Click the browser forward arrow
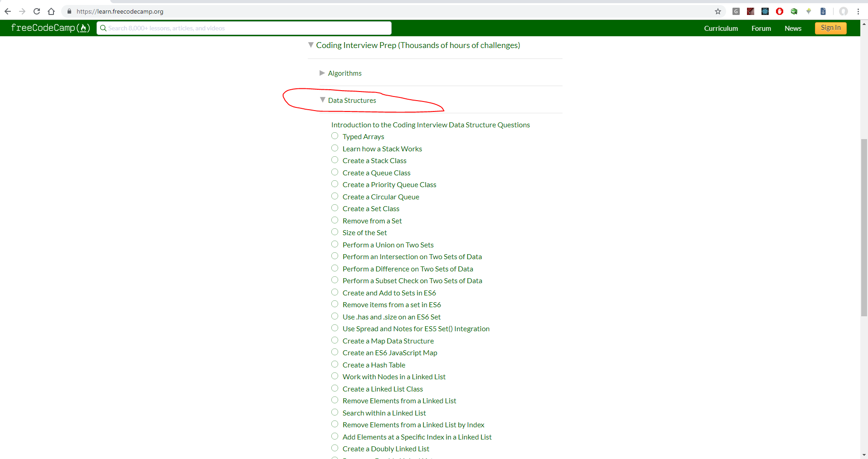The width and height of the screenshot is (868, 459). pos(22,11)
